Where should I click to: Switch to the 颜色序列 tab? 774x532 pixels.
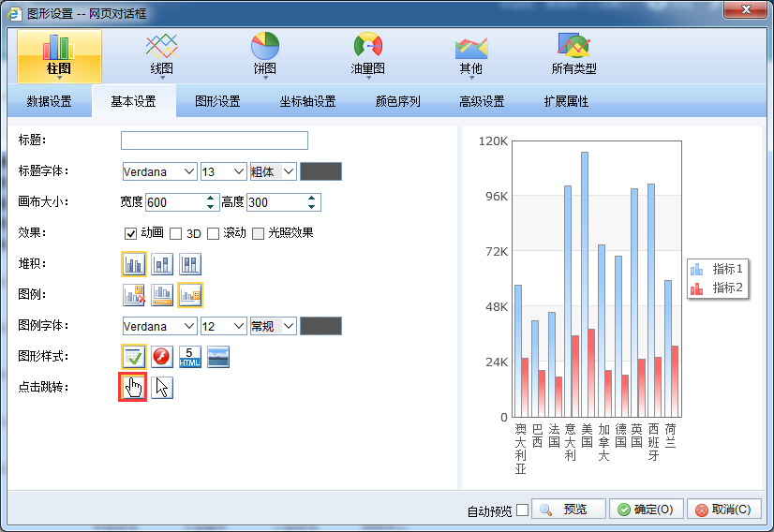click(398, 101)
